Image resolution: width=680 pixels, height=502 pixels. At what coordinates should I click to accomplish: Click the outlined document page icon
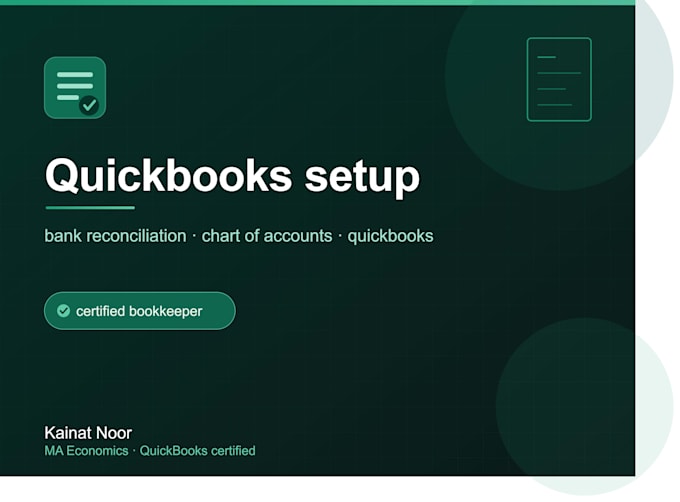click(x=559, y=79)
